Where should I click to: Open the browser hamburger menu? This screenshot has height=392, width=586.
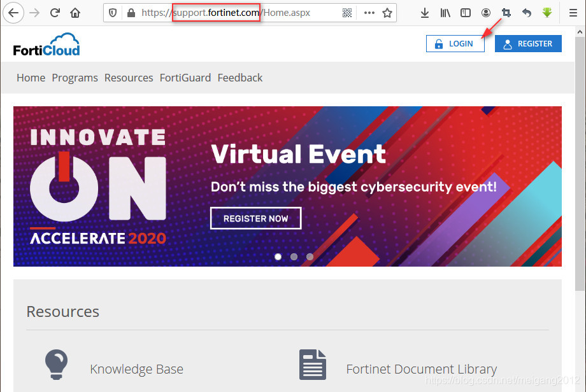[573, 13]
